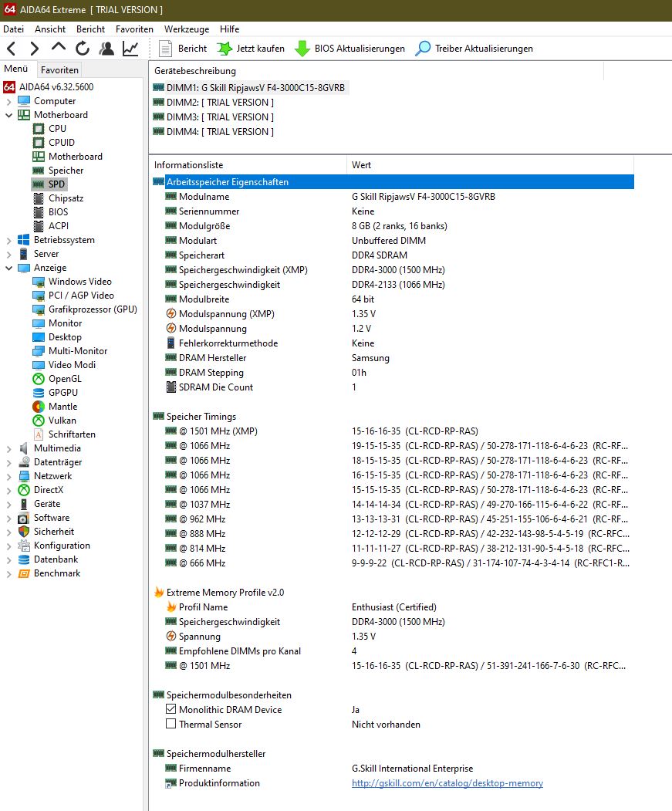Select Arbeitsspeicher Eigenschaften header row
This screenshot has width=672, height=811.
[x=393, y=182]
